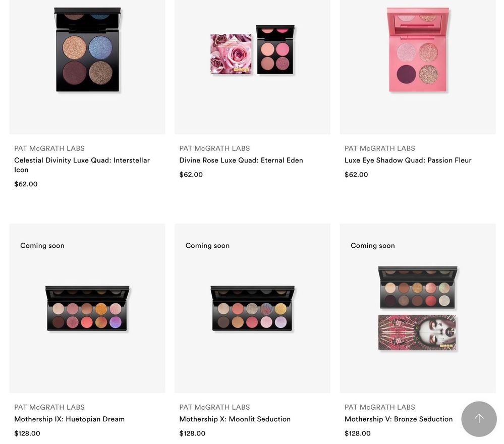The image size is (504, 444).
Task: Click the $62.00 price under Eternal Eden
Action: [x=191, y=175]
